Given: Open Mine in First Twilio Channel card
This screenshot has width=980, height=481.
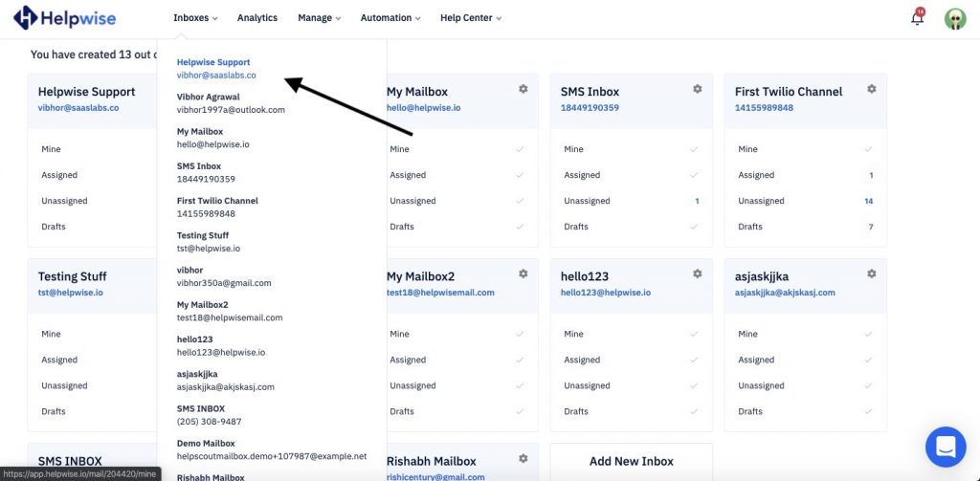Looking at the screenshot, I should [806, 149].
